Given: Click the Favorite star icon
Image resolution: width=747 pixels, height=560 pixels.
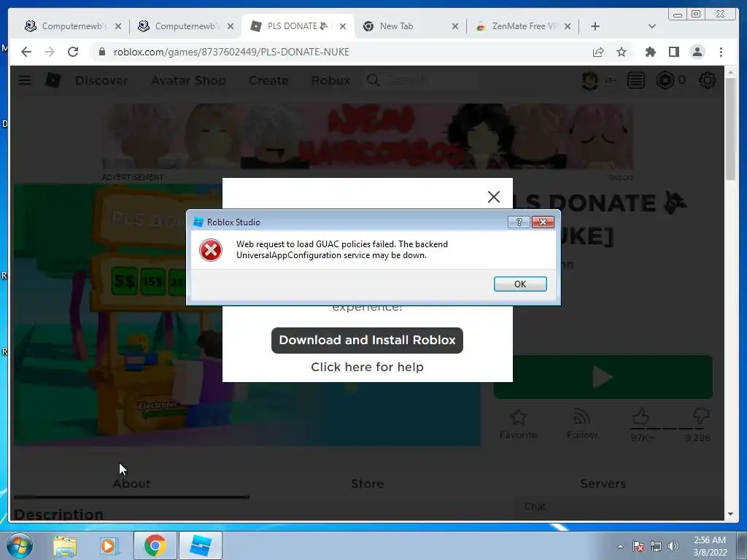Looking at the screenshot, I should [519, 418].
